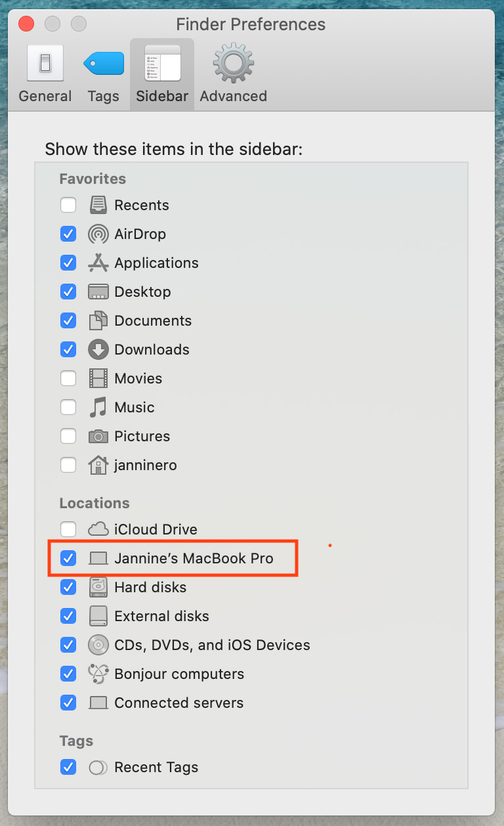The height and width of the screenshot is (826, 504).
Task: Click the Music note icon
Action: [98, 407]
